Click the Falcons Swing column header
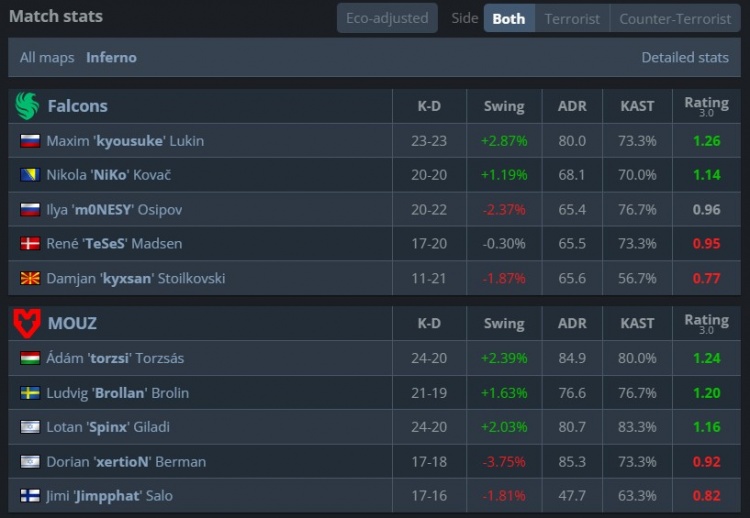 [503, 105]
